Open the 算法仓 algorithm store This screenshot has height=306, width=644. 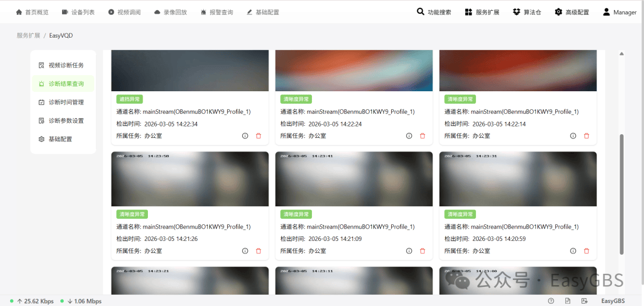pyautogui.click(x=527, y=13)
